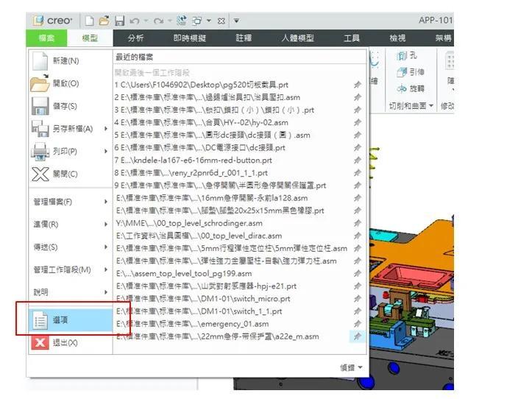Switch to the 註釋 tab
Image resolution: width=532 pixels, height=399 pixels.
tap(244, 38)
